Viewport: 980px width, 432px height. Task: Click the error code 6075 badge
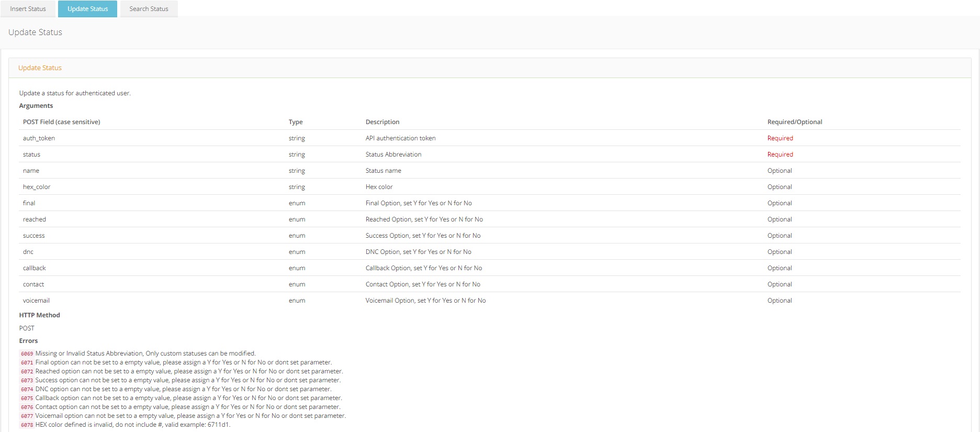[27, 398]
